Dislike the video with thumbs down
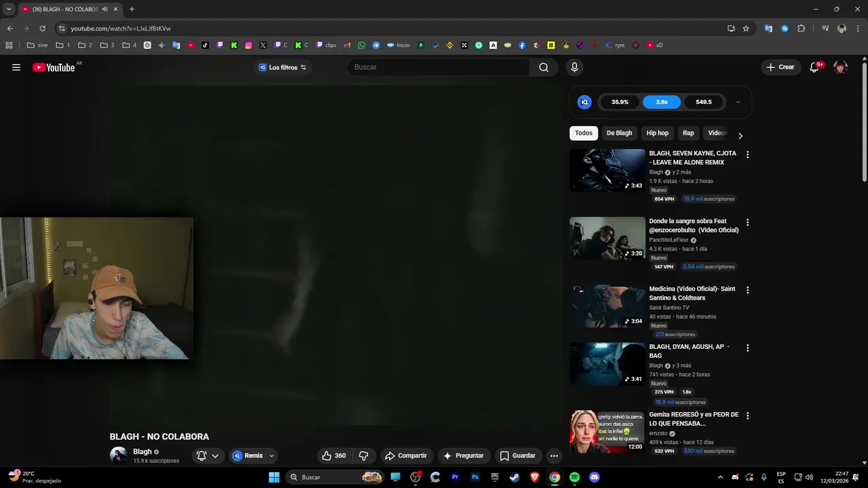Screen dimensions: 868x488 [363, 455]
